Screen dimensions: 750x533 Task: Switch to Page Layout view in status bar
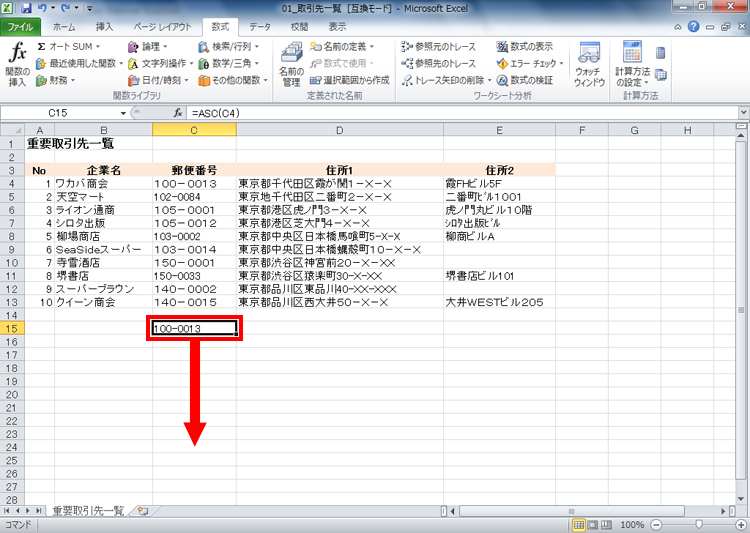point(592,525)
